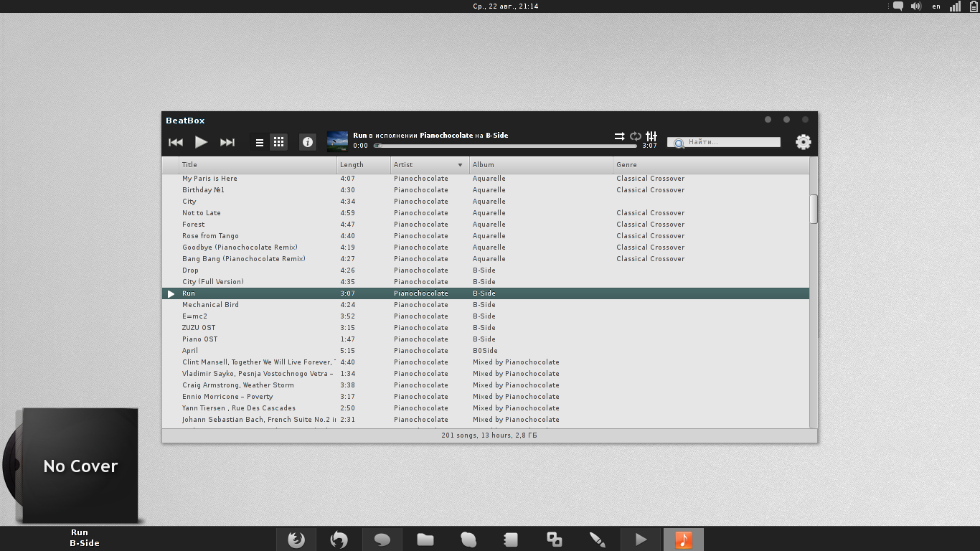980x551 pixels.
Task: Select the song City (Full Version)
Action: pos(213,282)
